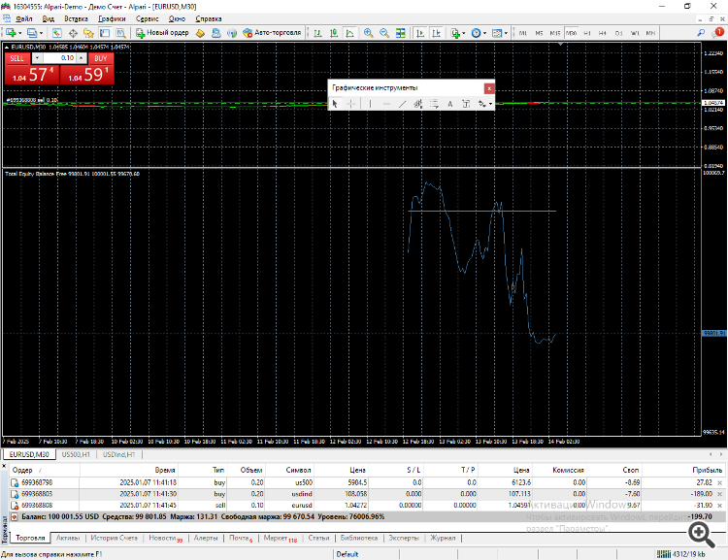Viewport: 728px width, 560px height.
Task: Open the MetaEditor book icon
Action: pyautogui.click(x=200, y=33)
